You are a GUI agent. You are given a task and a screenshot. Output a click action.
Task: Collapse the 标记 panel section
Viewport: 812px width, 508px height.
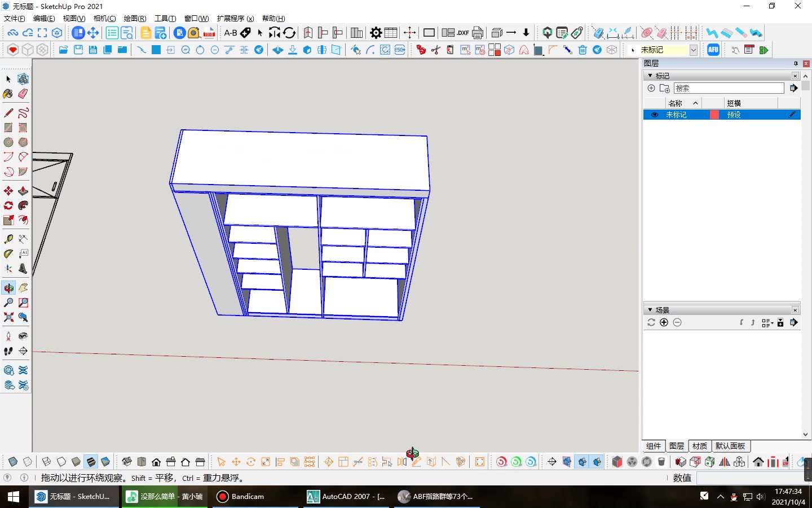pyautogui.click(x=650, y=76)
